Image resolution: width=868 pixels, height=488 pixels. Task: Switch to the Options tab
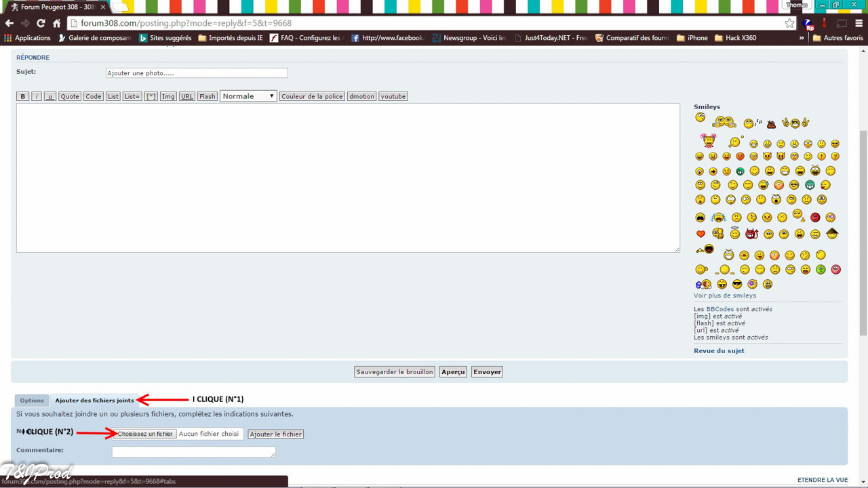[x=32, y=401]
